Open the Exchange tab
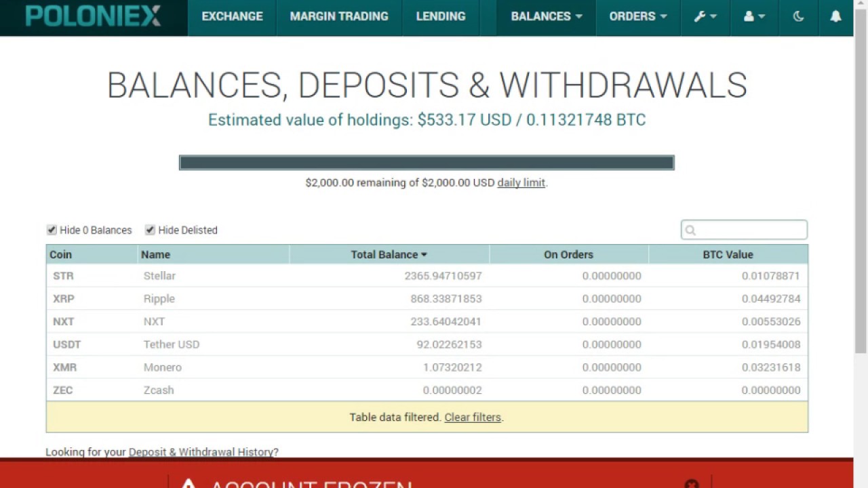Screen dimensions: 868x488 [232, 16]
